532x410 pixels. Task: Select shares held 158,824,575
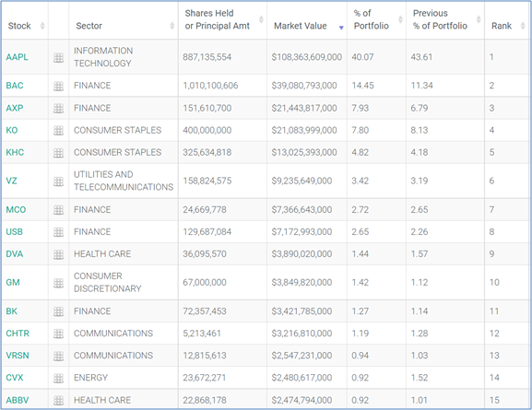pyautogui.click(x=207, y=181)
